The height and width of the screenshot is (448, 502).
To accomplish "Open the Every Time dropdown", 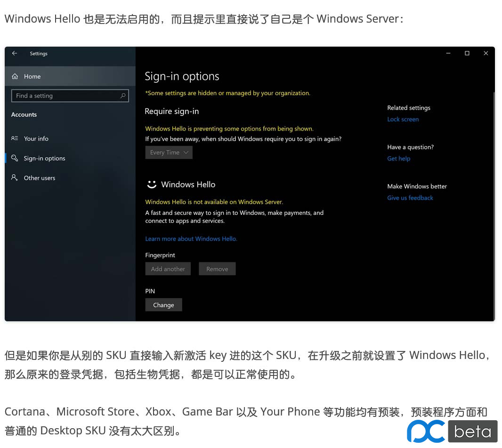I will click(169, 153).
